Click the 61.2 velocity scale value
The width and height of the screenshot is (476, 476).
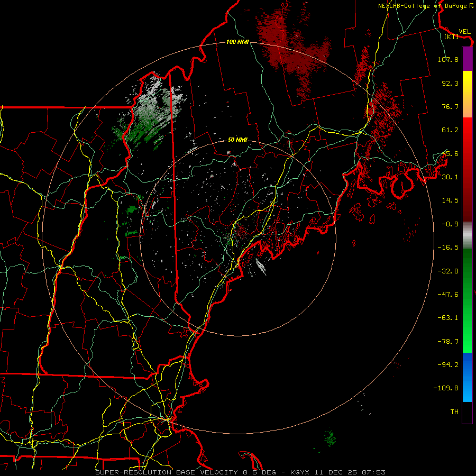(x=450, y=130)
